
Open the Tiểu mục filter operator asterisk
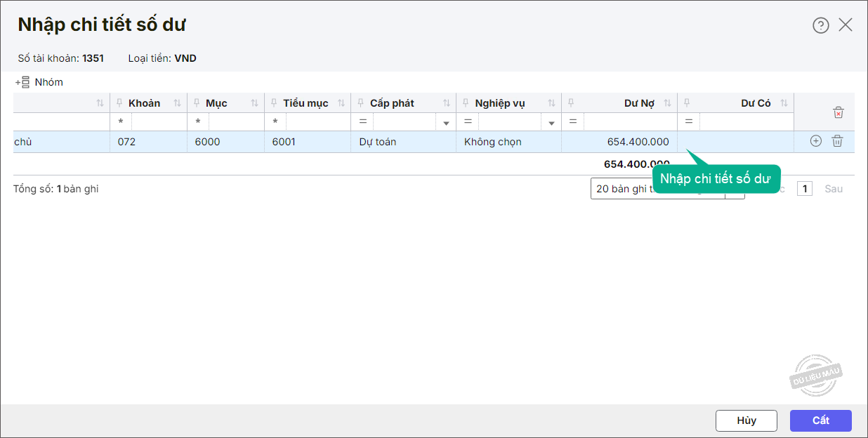[x=275, y=122]
